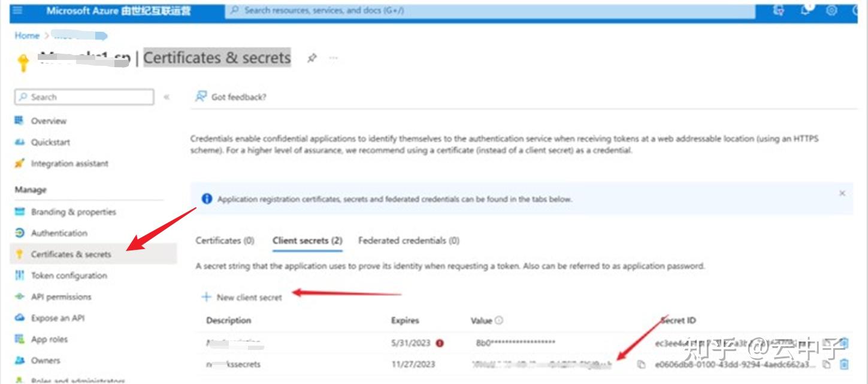Collapse the left navigation pane

coord(167,96)
